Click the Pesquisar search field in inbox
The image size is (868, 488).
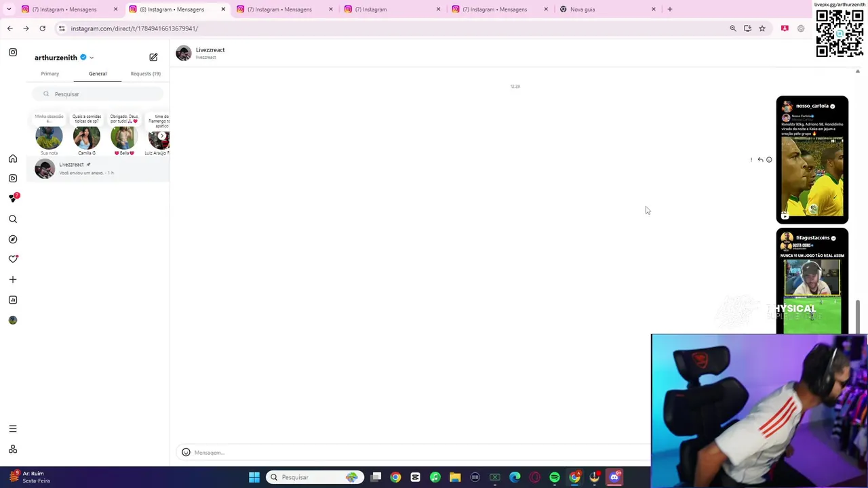(98, 94)
